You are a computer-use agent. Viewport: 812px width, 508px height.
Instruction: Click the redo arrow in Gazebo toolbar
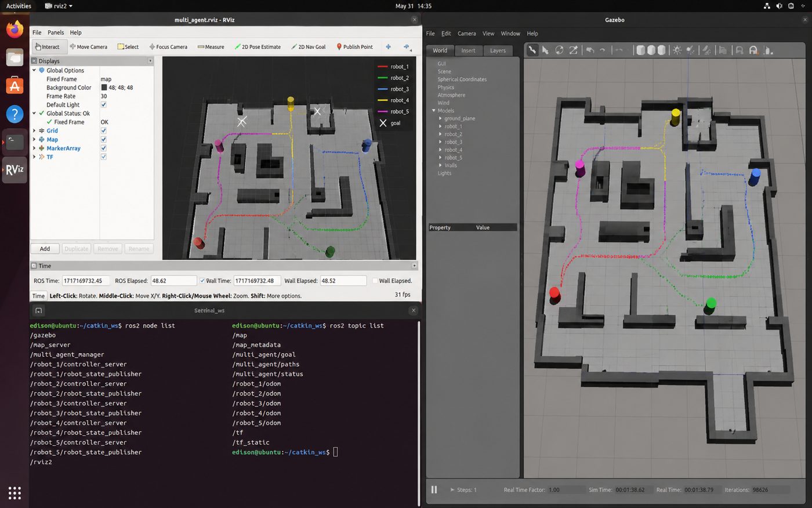pos(603,50)
